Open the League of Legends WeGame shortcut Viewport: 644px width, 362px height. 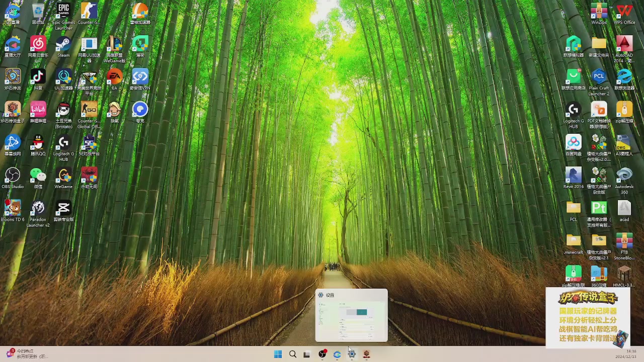pos(114,50)
